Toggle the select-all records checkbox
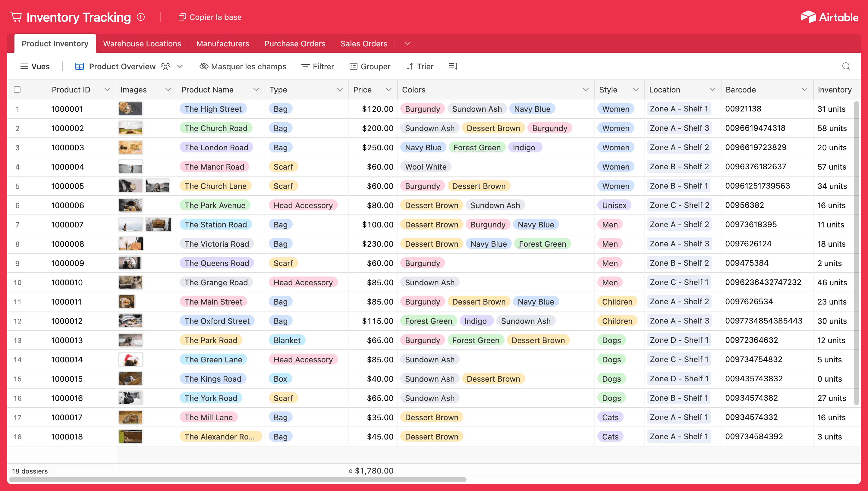The height and width of the screenshot is (491, 868). pos(17,89)
